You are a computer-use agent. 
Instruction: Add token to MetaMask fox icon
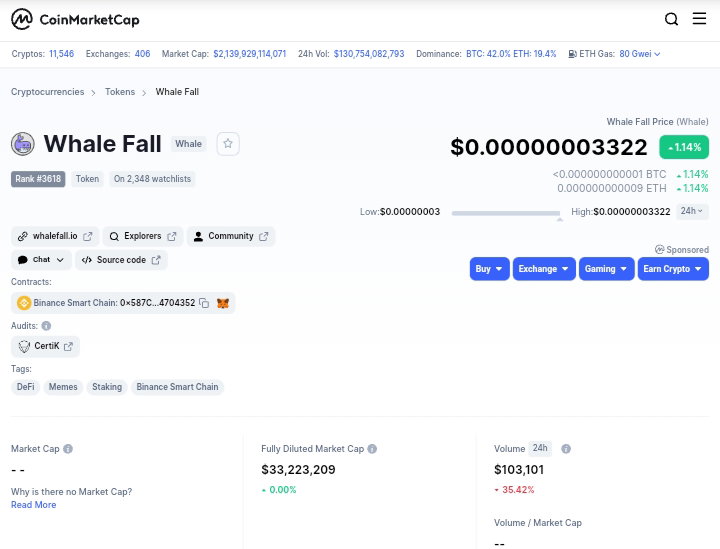223,303
